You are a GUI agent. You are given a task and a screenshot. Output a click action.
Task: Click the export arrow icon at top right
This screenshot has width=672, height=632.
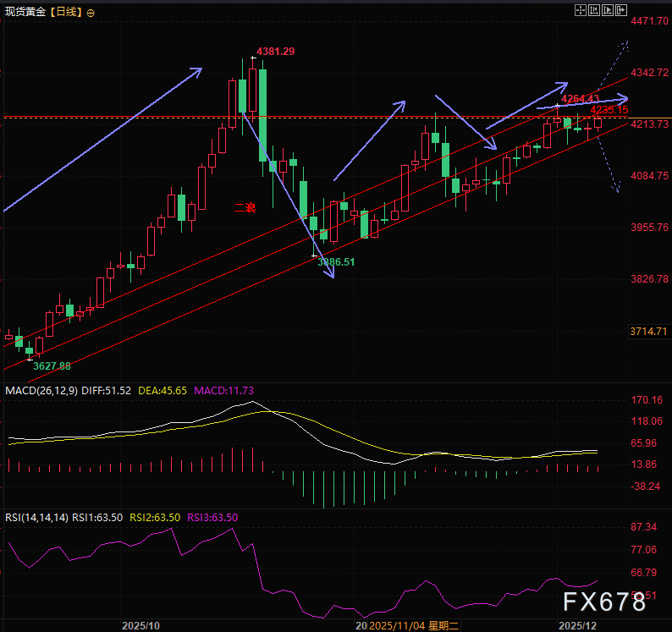(620, 11)
